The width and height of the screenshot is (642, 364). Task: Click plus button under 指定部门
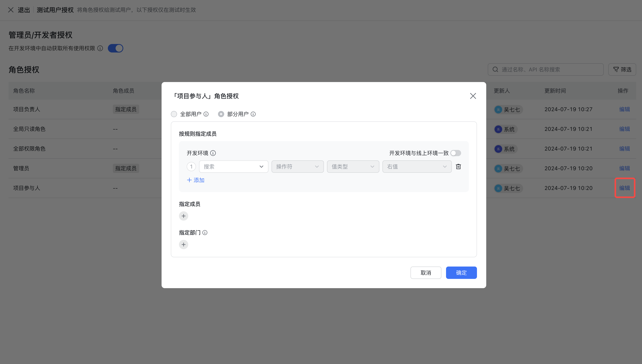point(183,245)
